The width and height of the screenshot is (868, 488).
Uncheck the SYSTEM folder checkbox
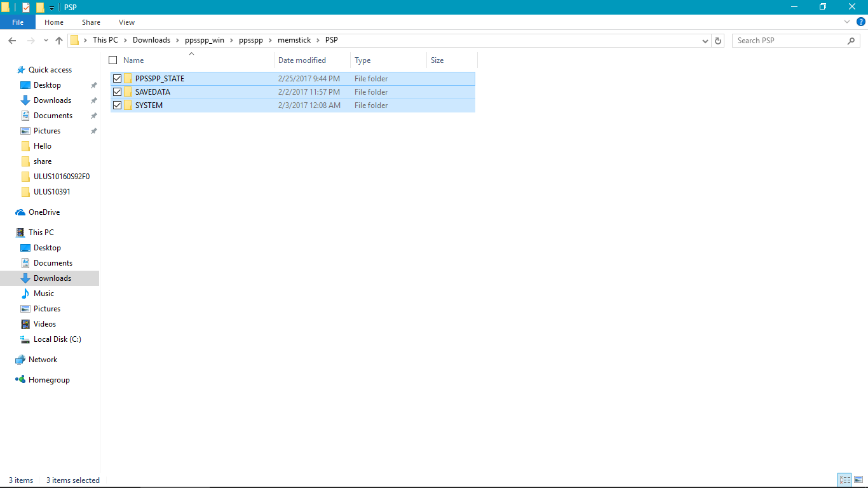pyautogui.click(x=117, y=105)
